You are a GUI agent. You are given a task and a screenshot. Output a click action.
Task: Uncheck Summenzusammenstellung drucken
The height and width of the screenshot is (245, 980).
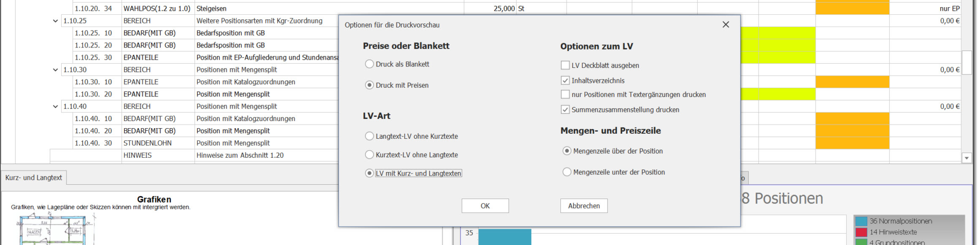[565, 110]
